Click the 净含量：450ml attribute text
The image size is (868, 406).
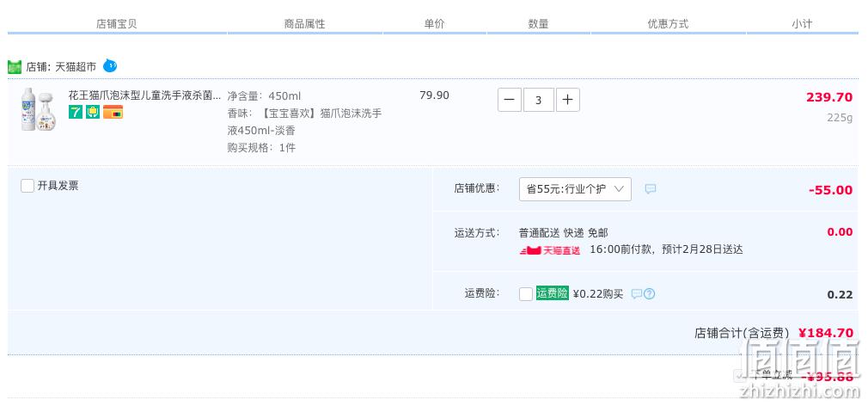point(264,95)
